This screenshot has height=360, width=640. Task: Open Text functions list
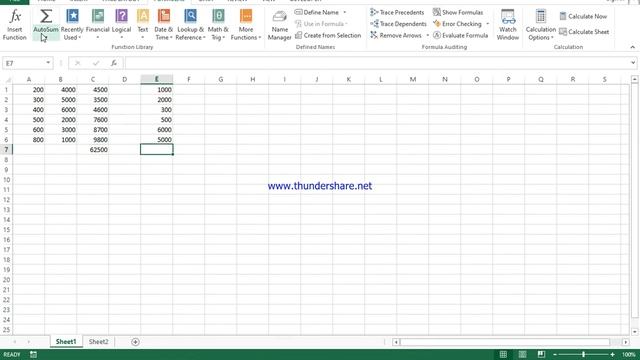(143, 24)
